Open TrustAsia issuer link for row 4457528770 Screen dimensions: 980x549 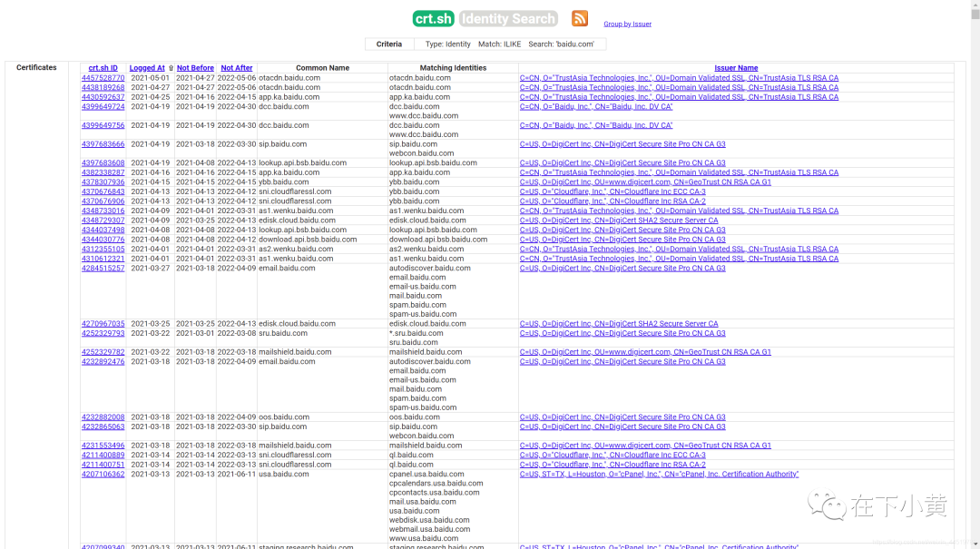point(679,78)
